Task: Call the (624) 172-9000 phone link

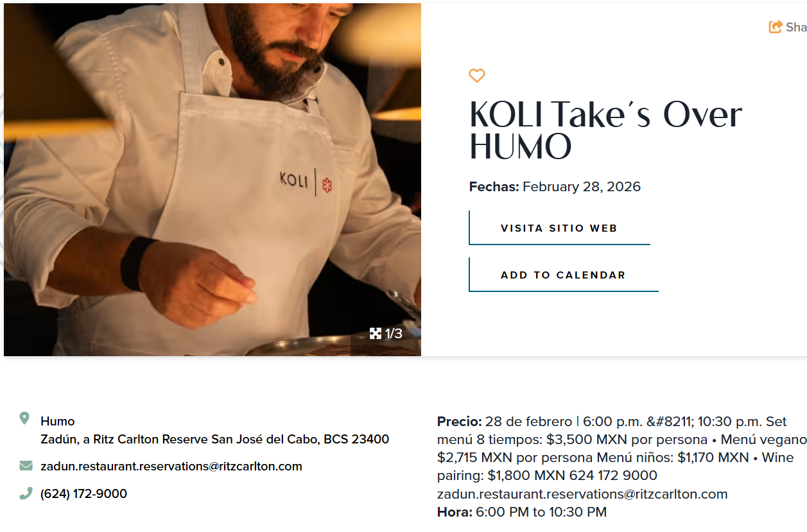Action: pos(83,493)
